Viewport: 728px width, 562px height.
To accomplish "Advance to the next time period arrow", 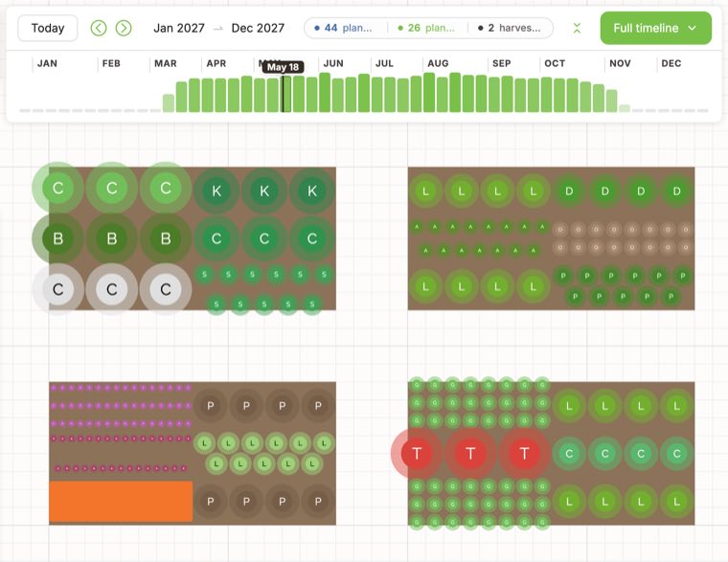I will coord(124,28).
